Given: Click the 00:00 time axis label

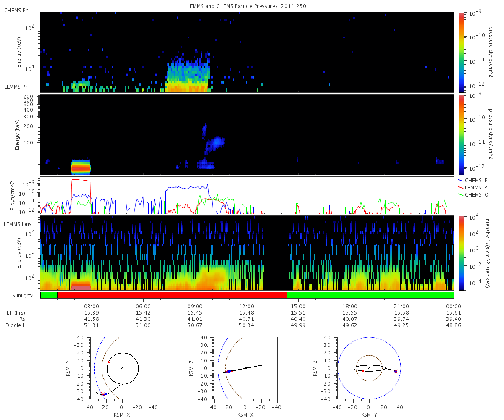Looking at the screenshot, I should [x=454, y=306].
